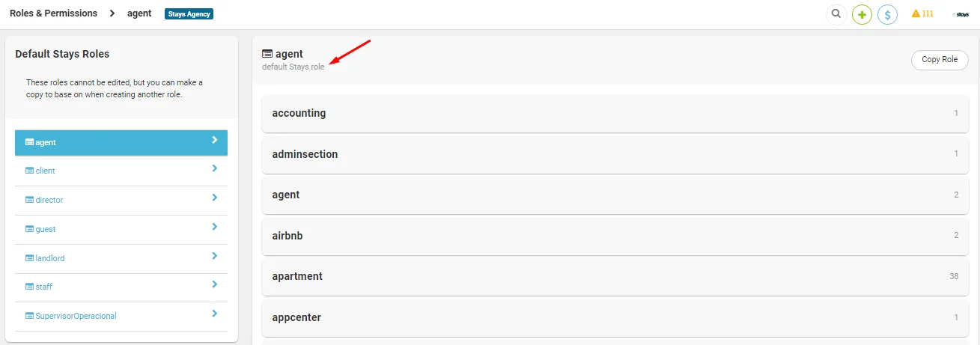Go to Roles & Permissions breadcrumb
Screen dimensions: 980x345
(x=53, y=13)
